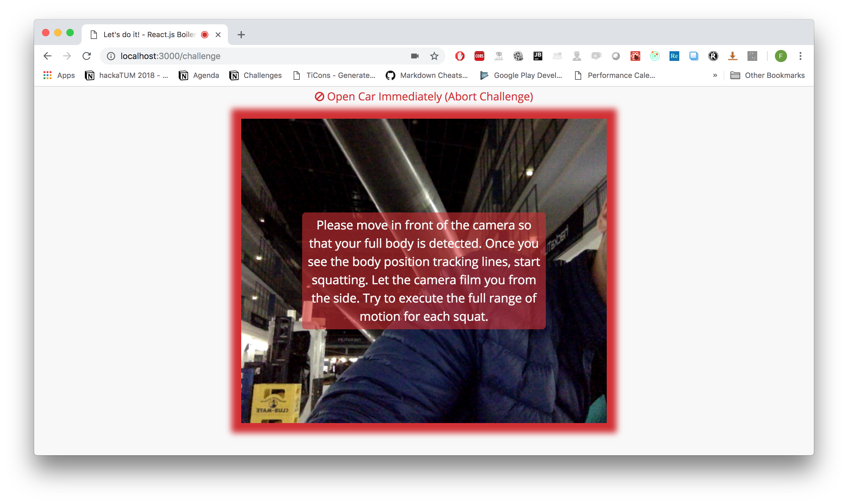
Task: Click the localhost:3000/challenge address field
Action: [x=238, y=56]
